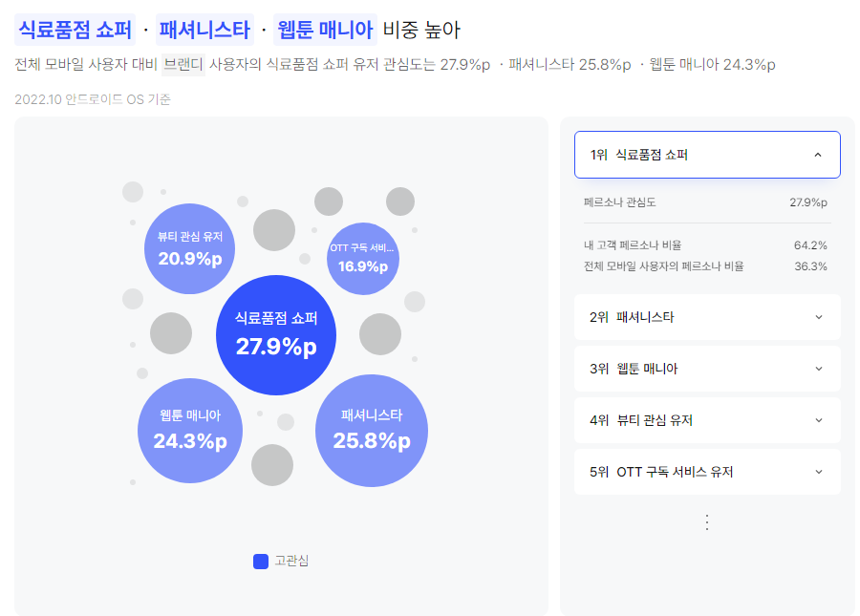This screenshot has width=860, height=616.
Task: Expand the 4위 뷰티 관심 유저 chevron
Action: coord(818,420)
